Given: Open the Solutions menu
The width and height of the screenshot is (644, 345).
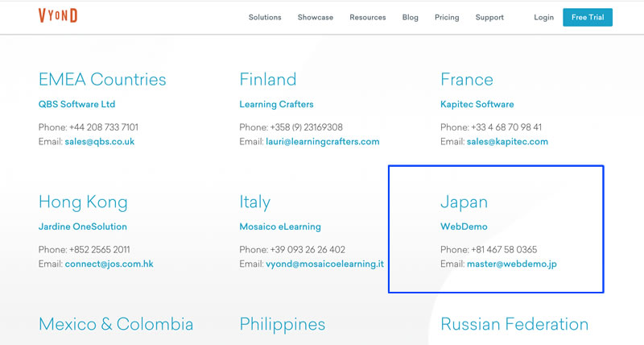Looking at the screenshot, I should (265, 17).
